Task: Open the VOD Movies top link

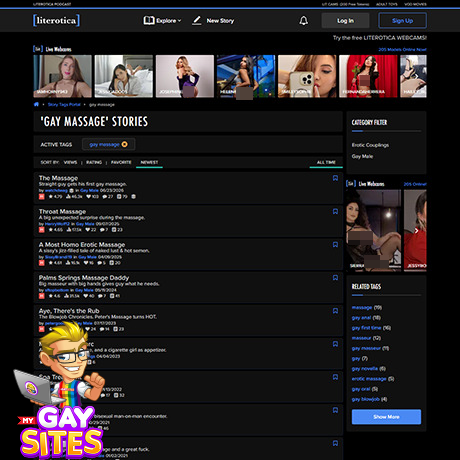Action: pyautogui.click(x=415, y=4)
